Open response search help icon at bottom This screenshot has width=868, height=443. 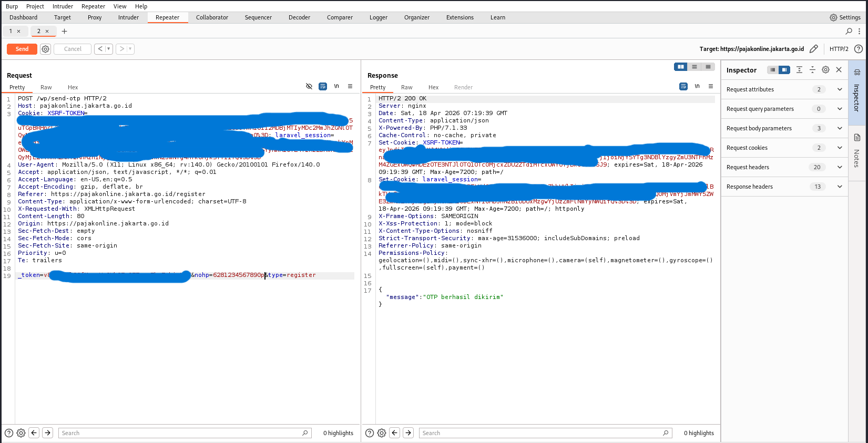[x=370, y=433]
